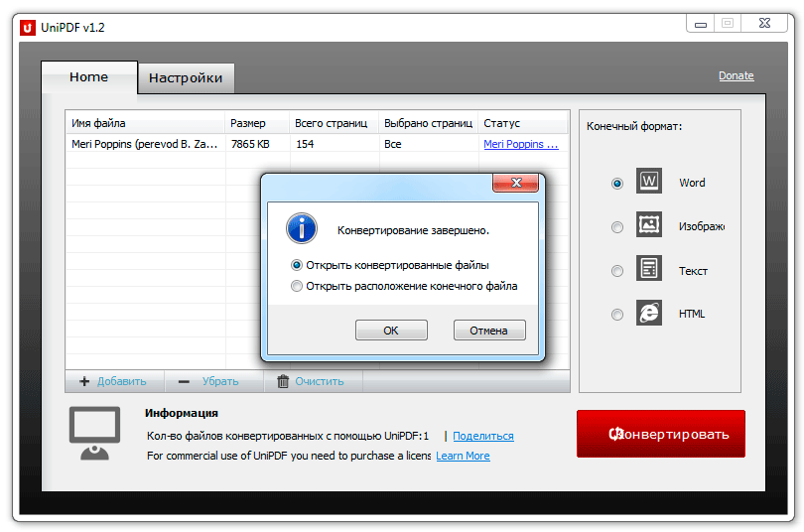This screenshot has width=804, height=532.
Task: Click the Word format icon
Action: click(x=649, y=181)
